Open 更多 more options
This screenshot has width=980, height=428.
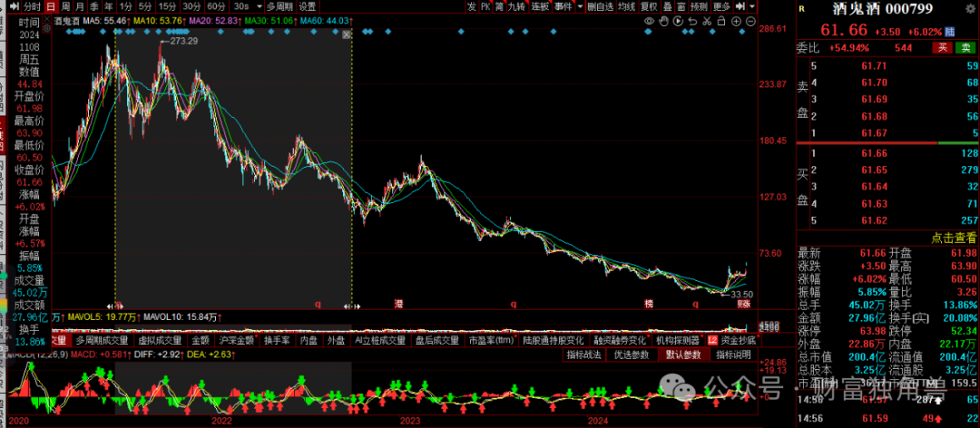coord(721,6)
